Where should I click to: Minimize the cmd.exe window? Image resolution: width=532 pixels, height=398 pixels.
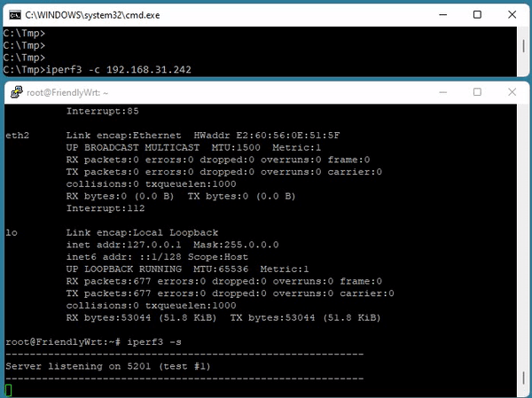[x=437, y=13]
